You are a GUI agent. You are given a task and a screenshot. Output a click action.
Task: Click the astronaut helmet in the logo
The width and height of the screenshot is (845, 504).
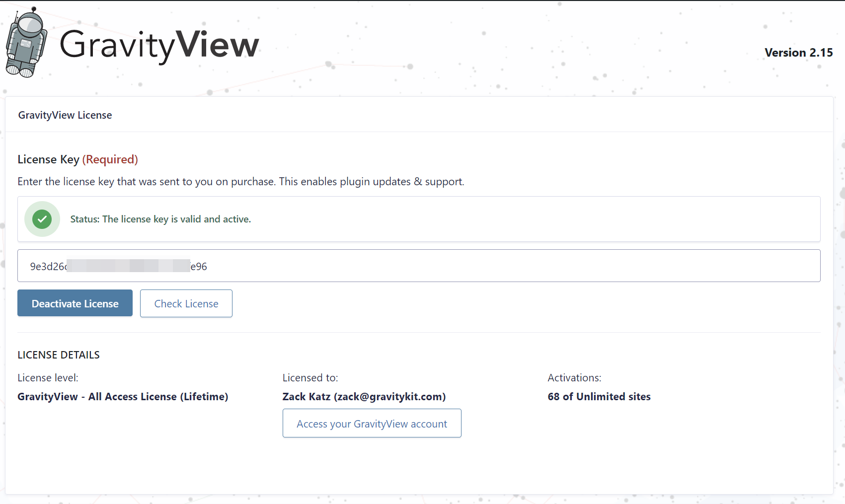point(31,25)
